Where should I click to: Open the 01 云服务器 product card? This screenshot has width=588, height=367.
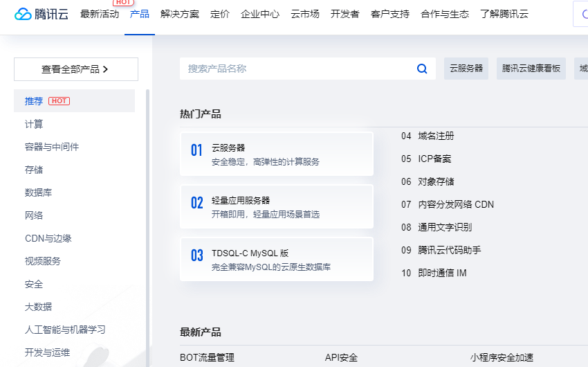tap(277, 154)
